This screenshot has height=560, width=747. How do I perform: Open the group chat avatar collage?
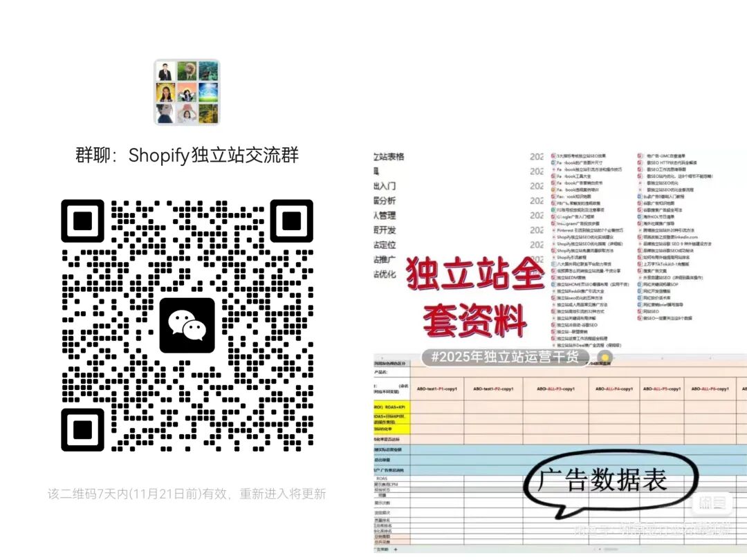tap(187, 92)
